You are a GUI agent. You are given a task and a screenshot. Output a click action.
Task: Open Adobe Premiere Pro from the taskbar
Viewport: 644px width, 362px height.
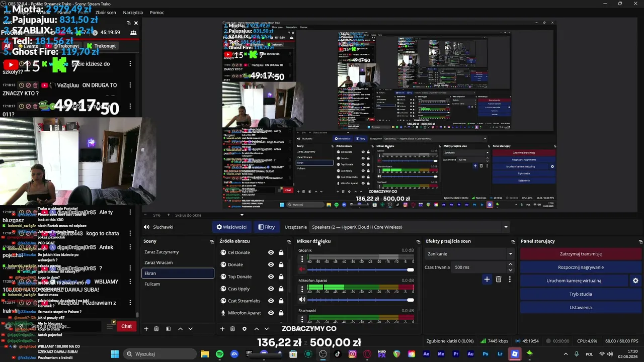coord(456,354)
